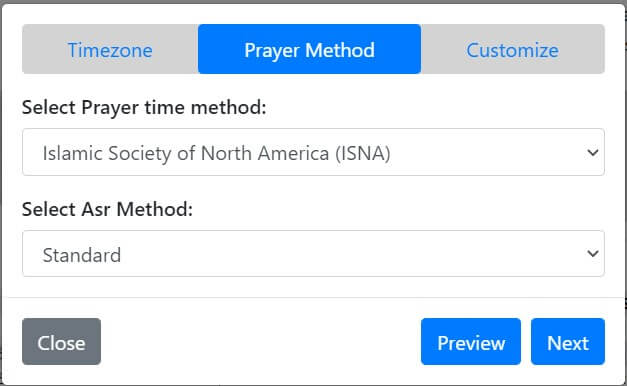
Task: Click the chevron arrow on the ISNA dropdown
Action: point(593,152)
